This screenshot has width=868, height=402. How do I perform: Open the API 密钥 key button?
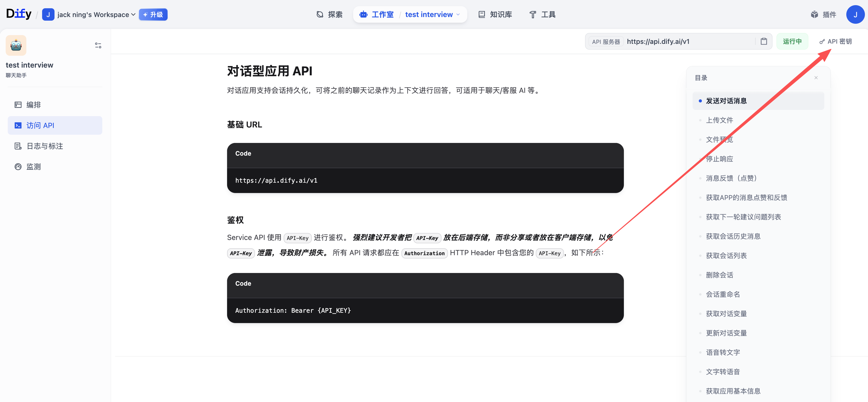pos(836,41)
